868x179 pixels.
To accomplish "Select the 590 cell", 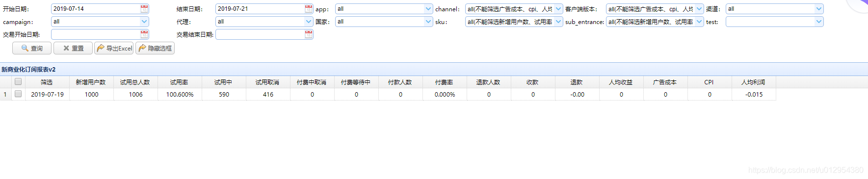I will (224, 94).
